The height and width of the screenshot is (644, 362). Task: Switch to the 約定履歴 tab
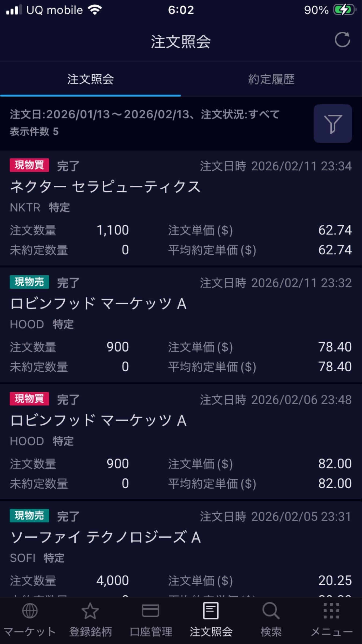271,79
